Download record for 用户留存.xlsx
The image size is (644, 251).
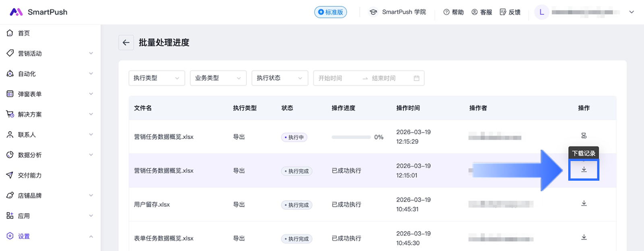click(584, 204)
